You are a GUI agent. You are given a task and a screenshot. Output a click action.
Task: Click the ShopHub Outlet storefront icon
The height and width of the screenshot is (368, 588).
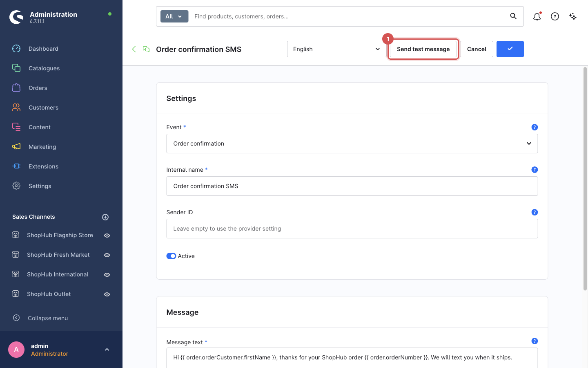(x=16, y=294)
